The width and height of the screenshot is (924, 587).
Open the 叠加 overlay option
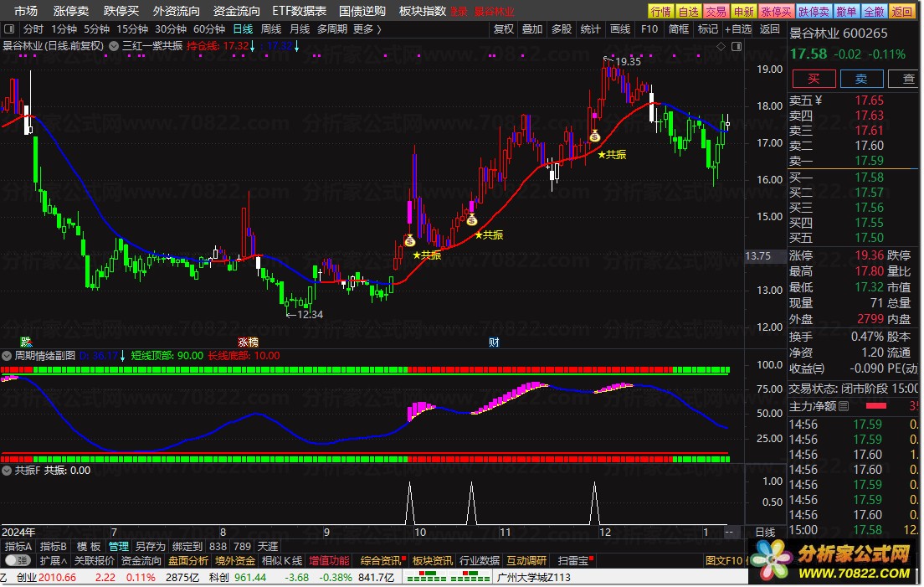point(532,28)
